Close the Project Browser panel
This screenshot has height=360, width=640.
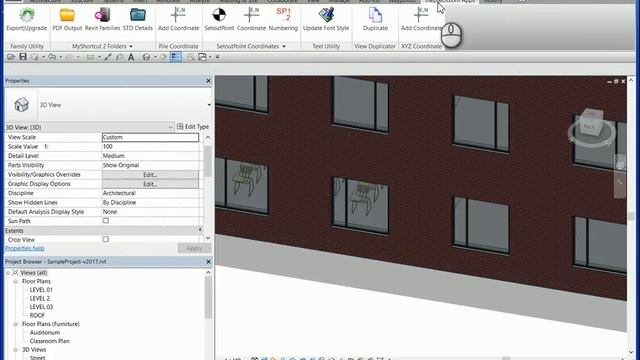(x=208, y=262)
